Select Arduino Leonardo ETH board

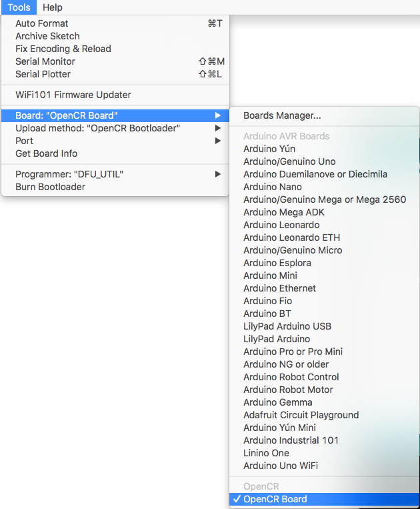click(324, 237)
